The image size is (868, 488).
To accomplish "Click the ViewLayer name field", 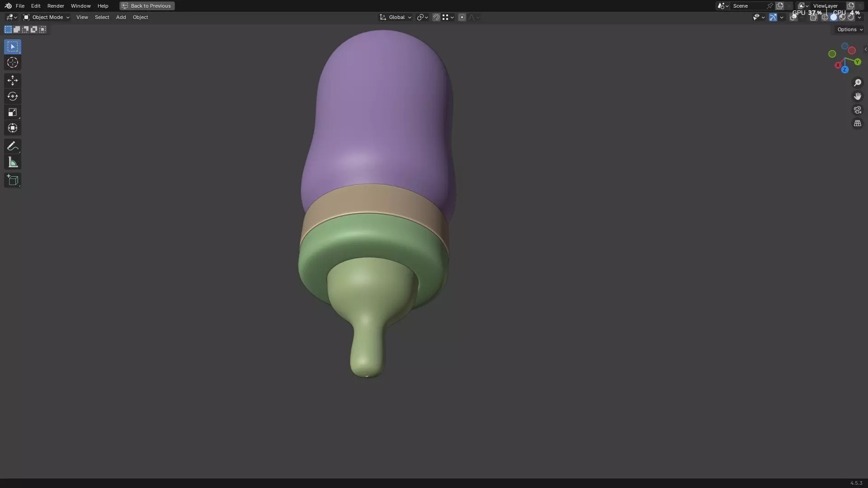I will click(x=827, y=6).
